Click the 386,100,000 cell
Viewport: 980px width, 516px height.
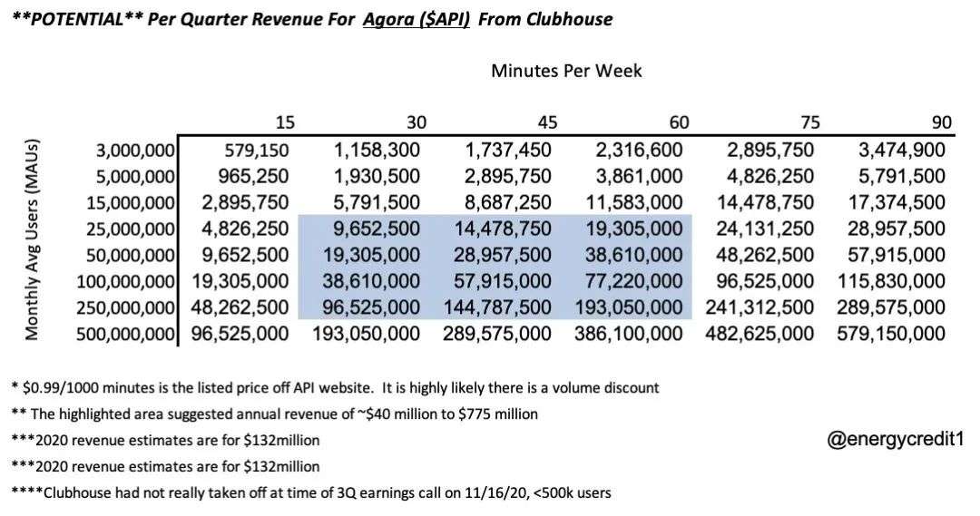(630, 335)
